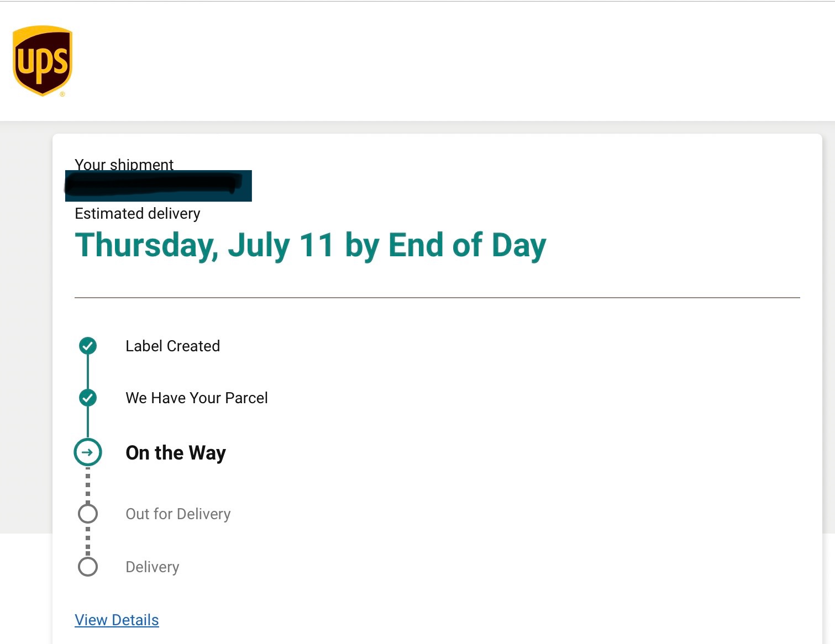
Task: Click the Estimated delivery label
Action: [137, 214]
